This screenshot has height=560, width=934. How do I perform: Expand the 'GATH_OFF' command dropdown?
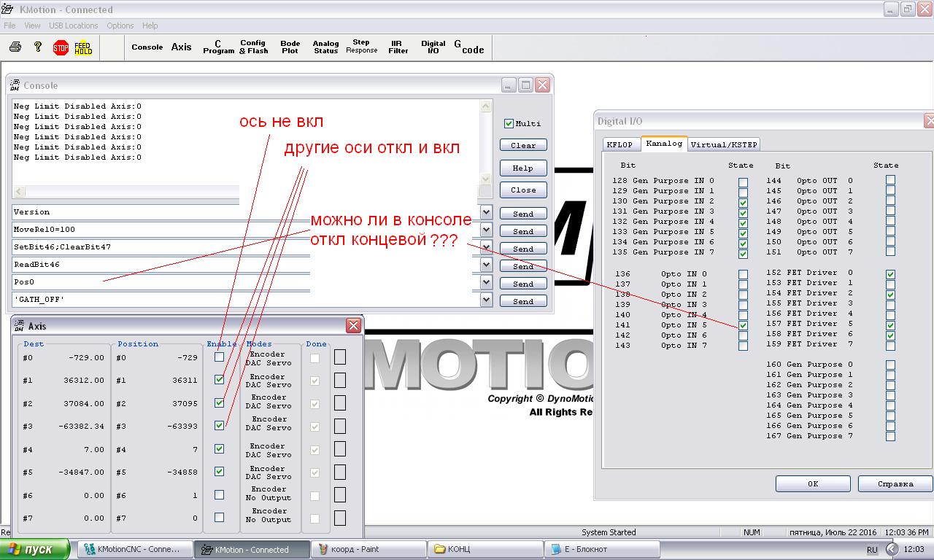[x=487, y=300]
